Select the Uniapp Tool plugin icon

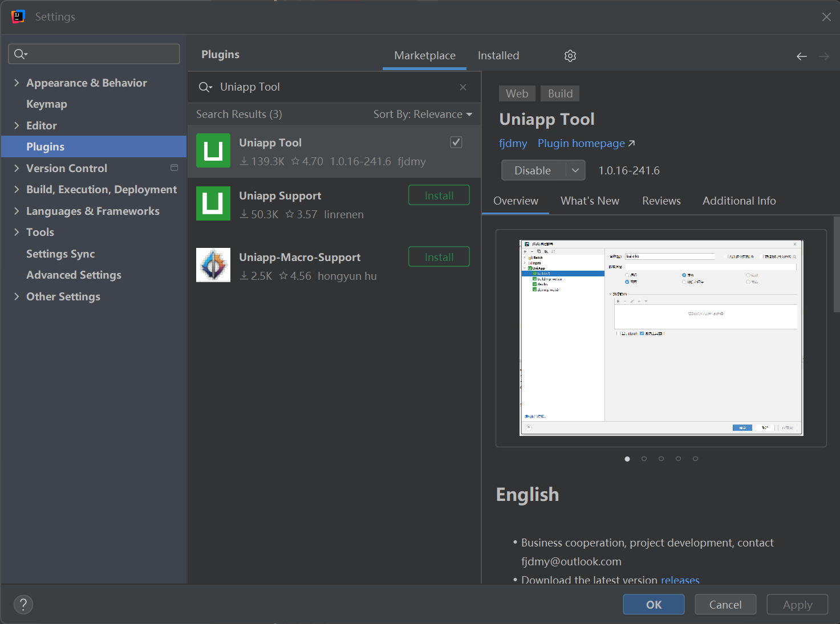click(213, 150)
